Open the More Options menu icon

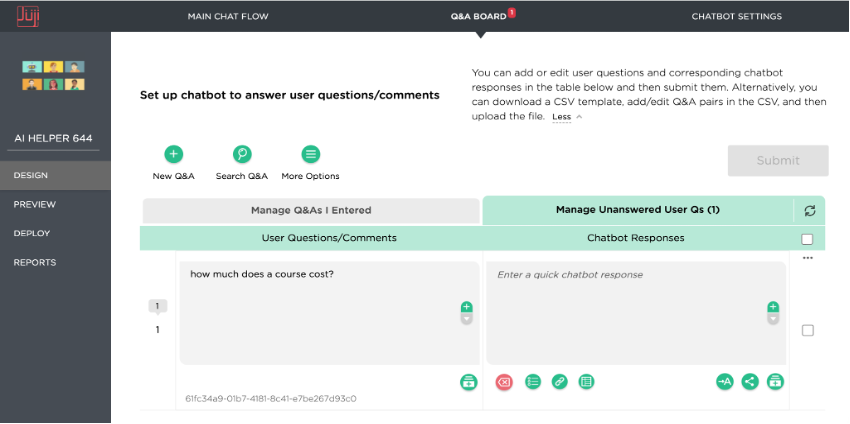(x=311, y=155)
